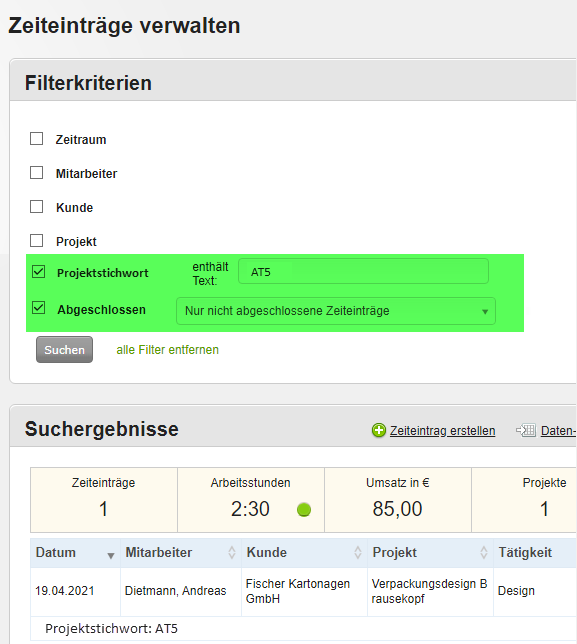Click the sort arrows in Kunde column header

[358, 553]
